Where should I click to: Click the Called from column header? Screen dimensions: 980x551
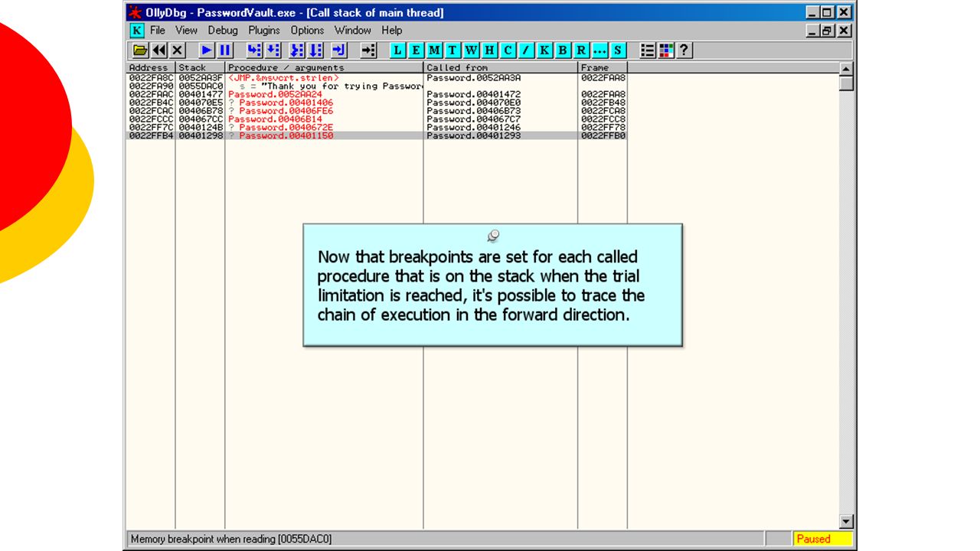[x=501, y=67]
